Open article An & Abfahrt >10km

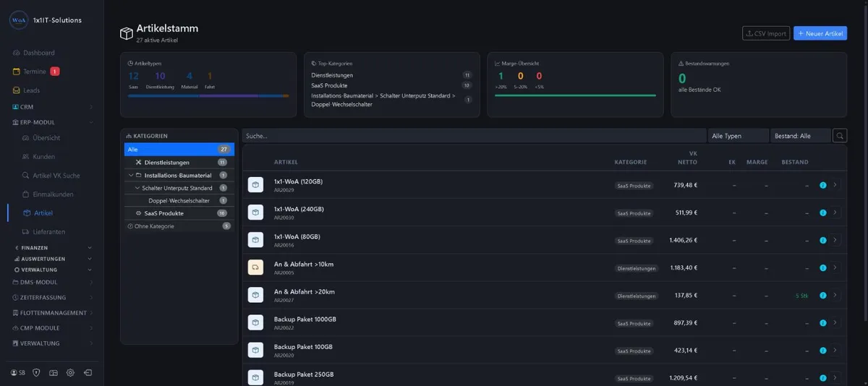pyautogui.click(x=303, y=265)
